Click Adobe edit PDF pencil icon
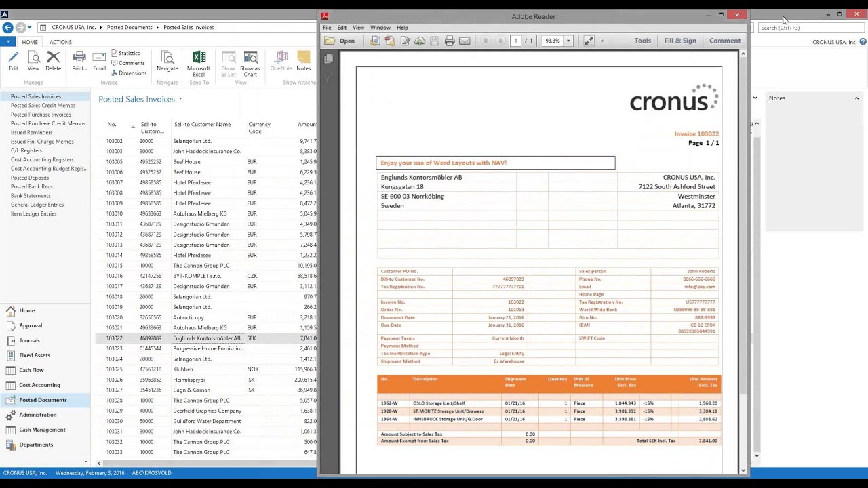 click(405, 41)
